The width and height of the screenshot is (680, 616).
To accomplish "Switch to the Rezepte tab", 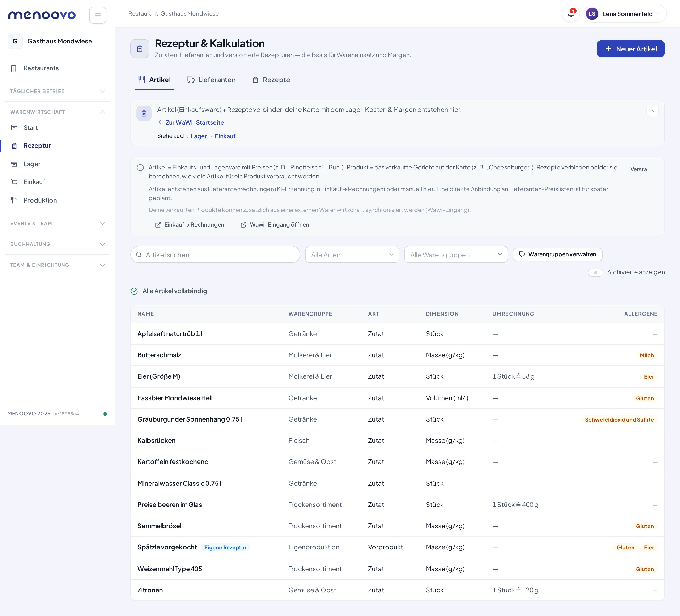I will click(x=271, y=80).
